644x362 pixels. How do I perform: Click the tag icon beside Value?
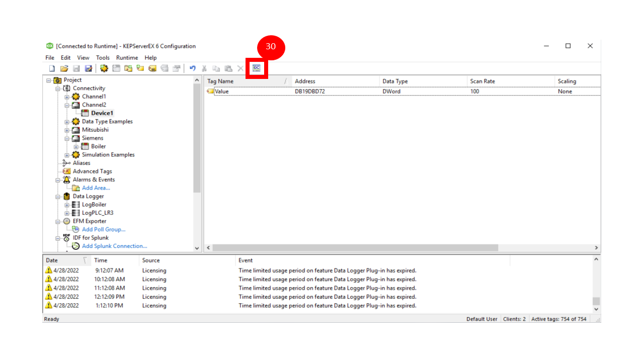210,92
